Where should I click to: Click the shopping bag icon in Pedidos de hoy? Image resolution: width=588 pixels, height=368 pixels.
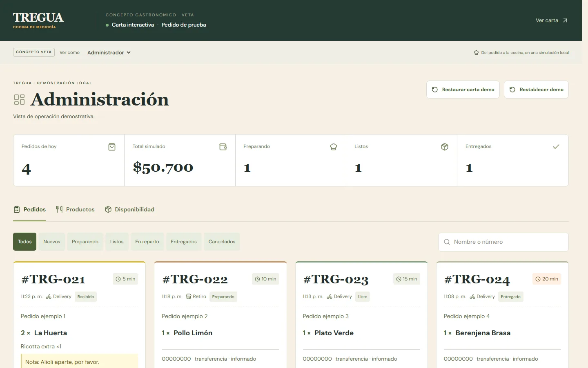[x=112, y=147]
